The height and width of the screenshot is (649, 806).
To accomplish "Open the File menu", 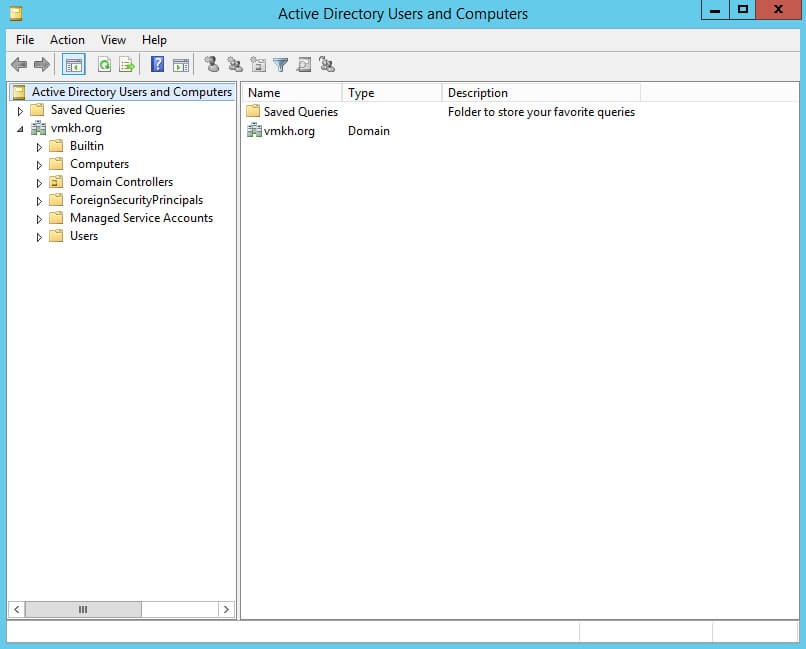I will coord(25,40).
